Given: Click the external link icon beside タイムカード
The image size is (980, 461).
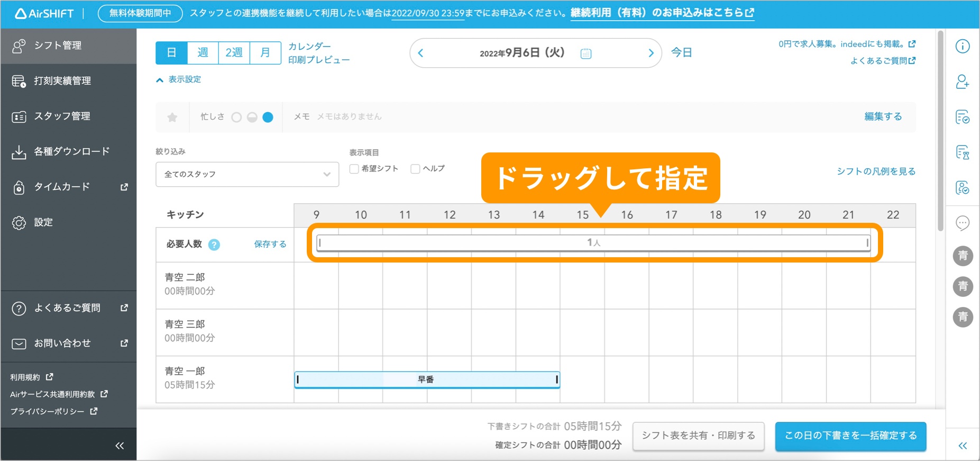Looking at the screenshot, I should point(124,187).
